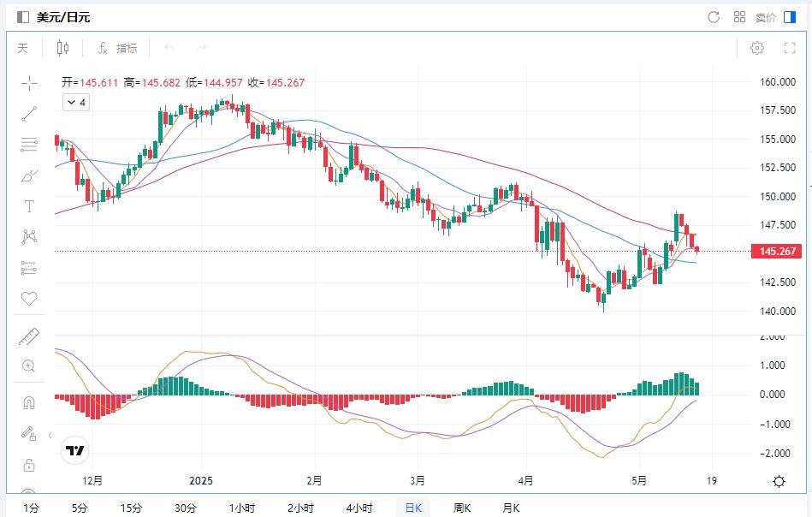Select the crosshair cursor tool

coord(29,82)
